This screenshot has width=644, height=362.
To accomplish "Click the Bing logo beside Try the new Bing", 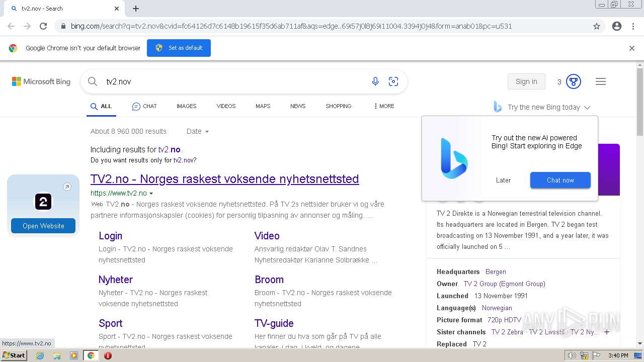I will 498,107.
